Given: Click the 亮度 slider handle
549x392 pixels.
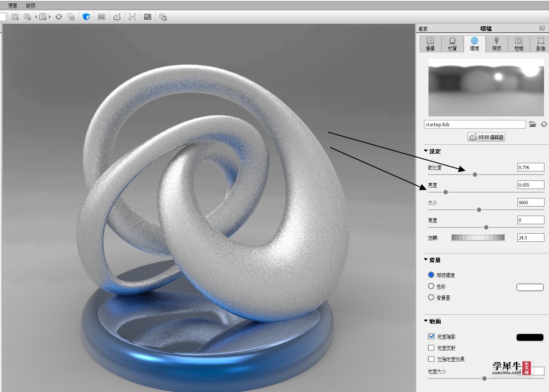Looking at the screenshot, I should pos(446,192).
